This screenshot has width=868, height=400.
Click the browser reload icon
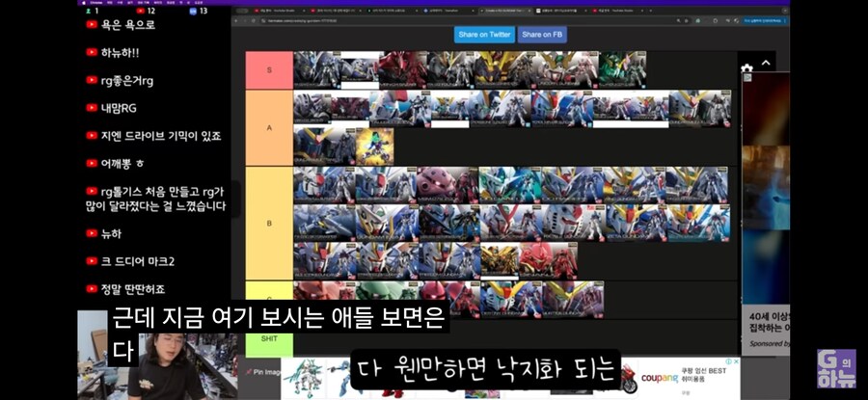pos(253,20)
